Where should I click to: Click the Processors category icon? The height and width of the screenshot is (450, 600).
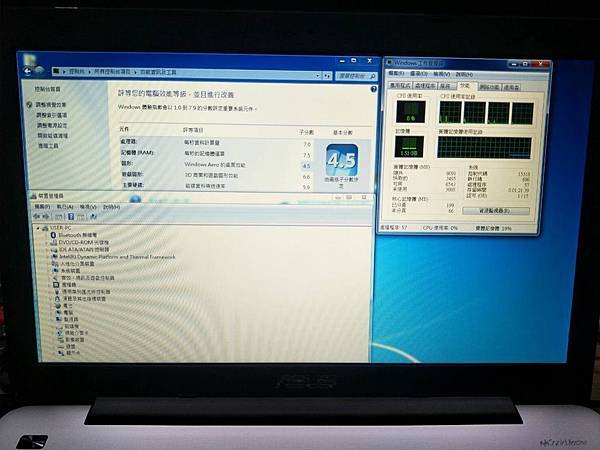coord(57,285)
